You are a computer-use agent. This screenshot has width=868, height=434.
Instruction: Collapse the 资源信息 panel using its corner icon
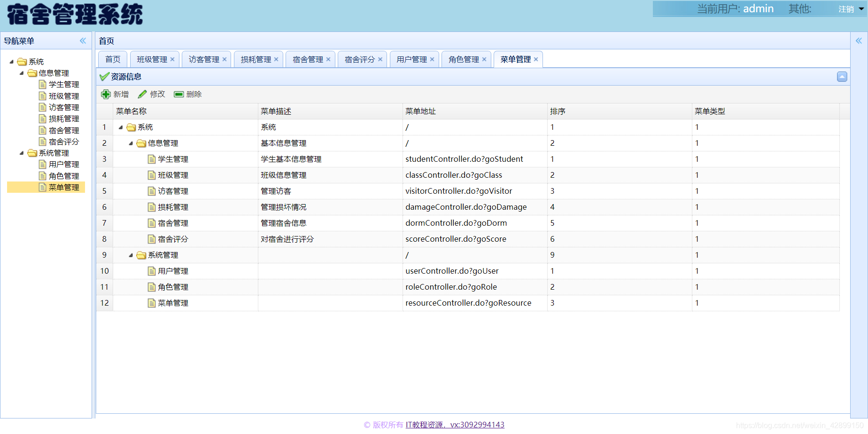coord(842,77)
